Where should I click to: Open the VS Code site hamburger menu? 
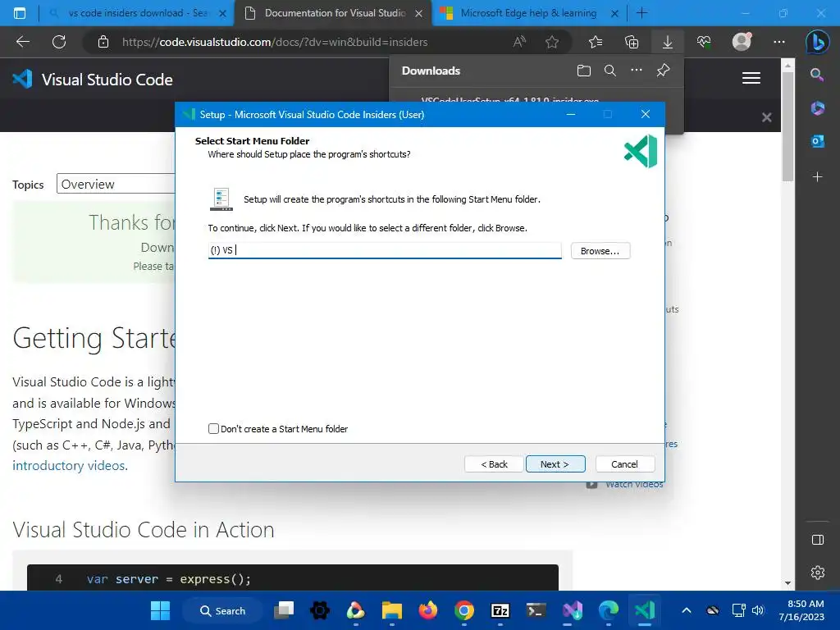tap(751, 78)
